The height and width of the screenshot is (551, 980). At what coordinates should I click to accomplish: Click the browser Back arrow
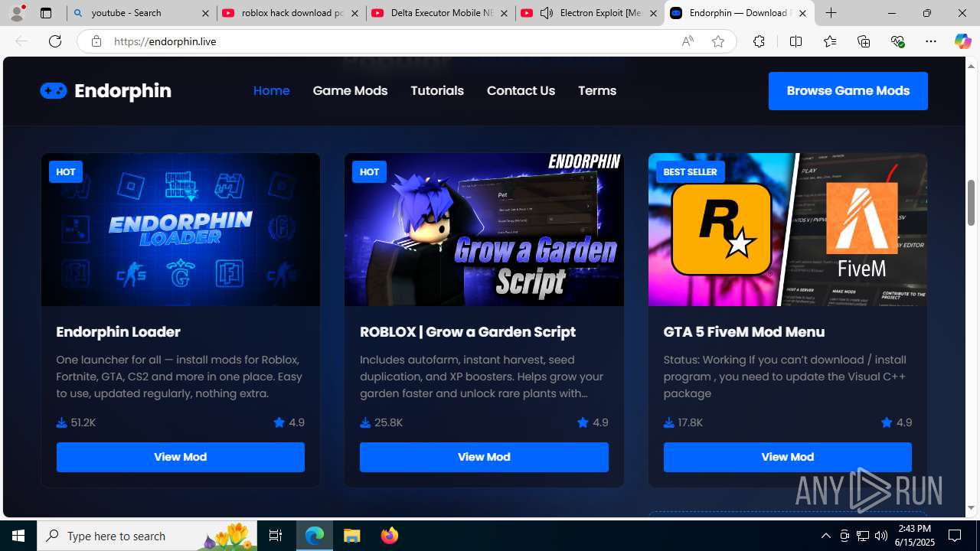click(21, 41)
